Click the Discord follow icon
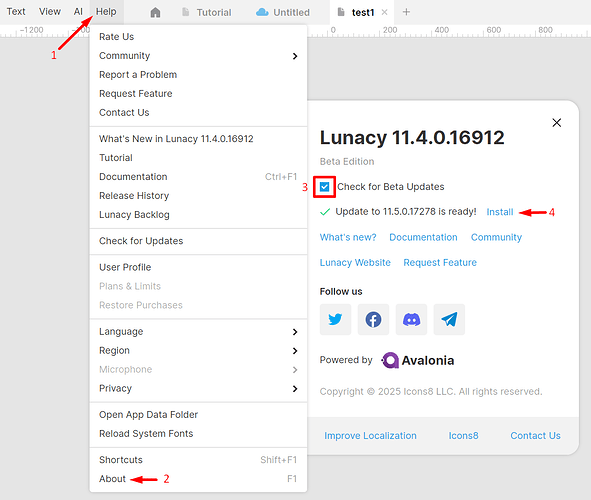The image size is (591, 500). tap(411, 320)
